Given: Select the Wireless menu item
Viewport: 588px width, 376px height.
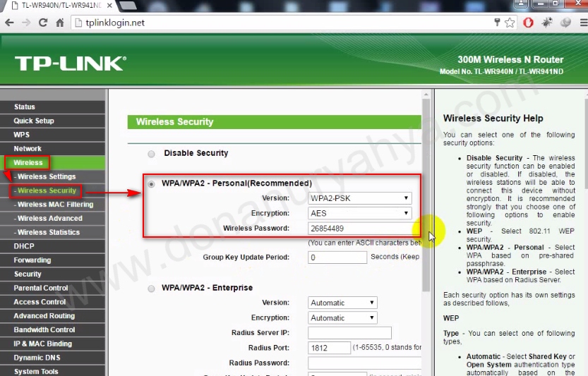Looking at the screenshot, I should click(x=52, y=162).
